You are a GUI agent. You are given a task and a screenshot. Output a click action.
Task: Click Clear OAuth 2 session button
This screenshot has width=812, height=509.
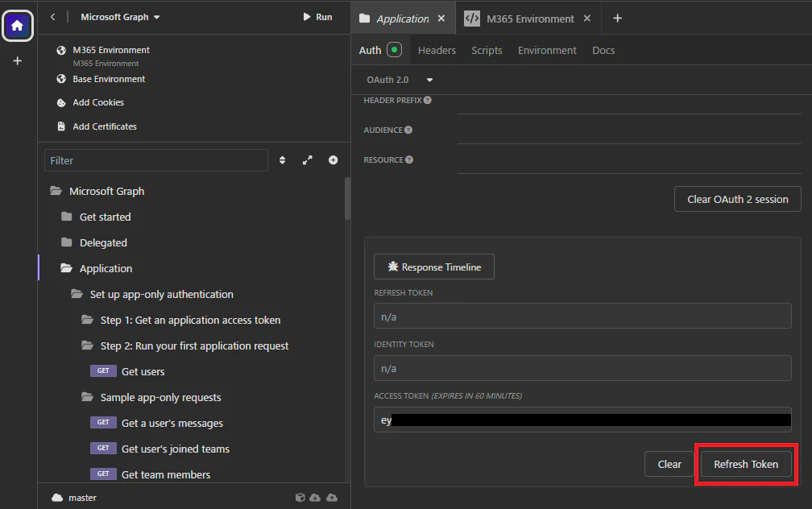(737, 200)
